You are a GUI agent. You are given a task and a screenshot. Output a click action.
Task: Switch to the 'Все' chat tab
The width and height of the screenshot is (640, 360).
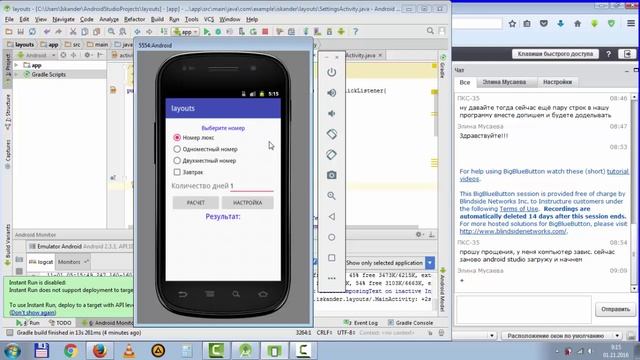click(465, 82)
